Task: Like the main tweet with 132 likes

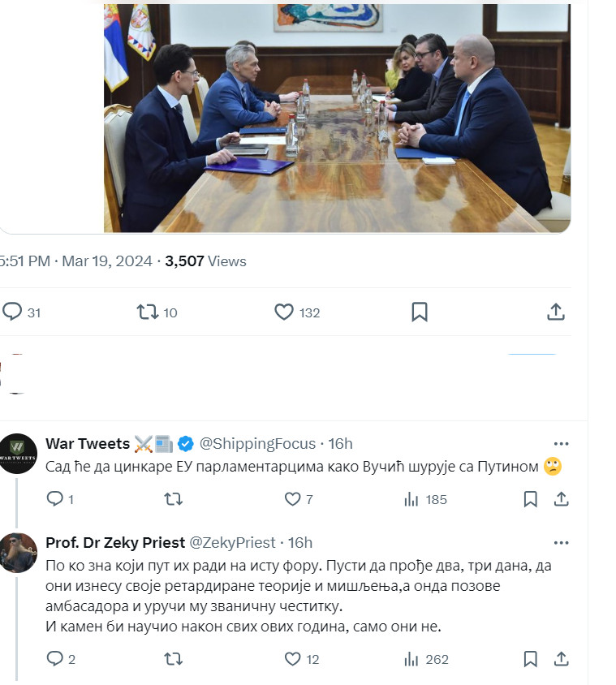Action: coord(283,312)
